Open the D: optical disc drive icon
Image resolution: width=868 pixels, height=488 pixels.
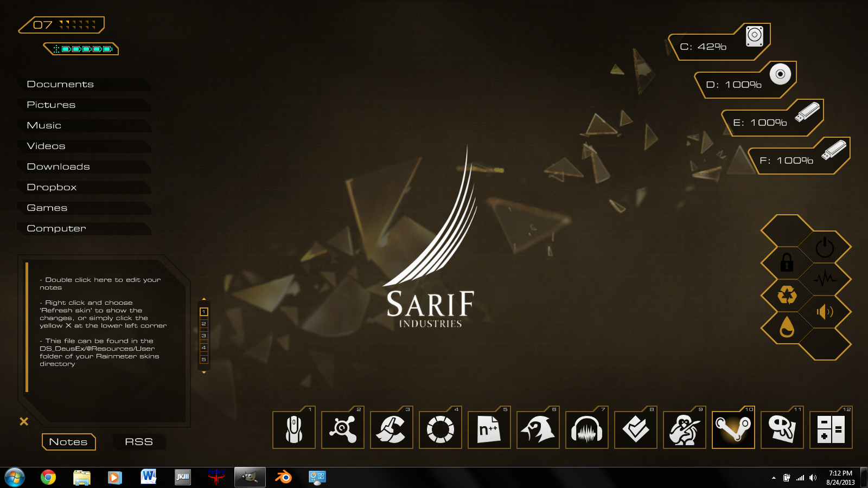780,74
